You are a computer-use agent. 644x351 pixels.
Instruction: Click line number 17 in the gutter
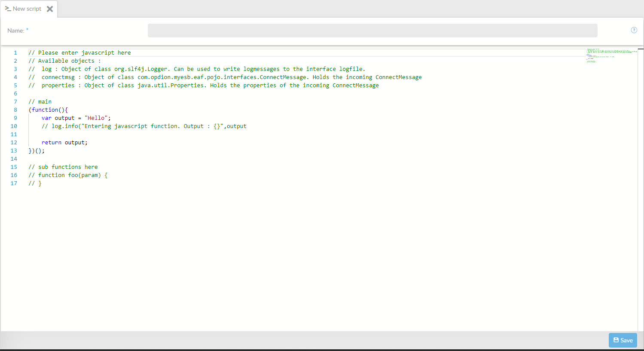coord(14,183)
